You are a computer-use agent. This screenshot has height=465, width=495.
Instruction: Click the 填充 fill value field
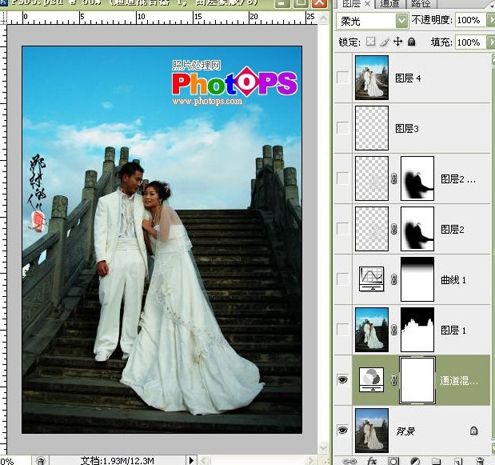point(471,42)
